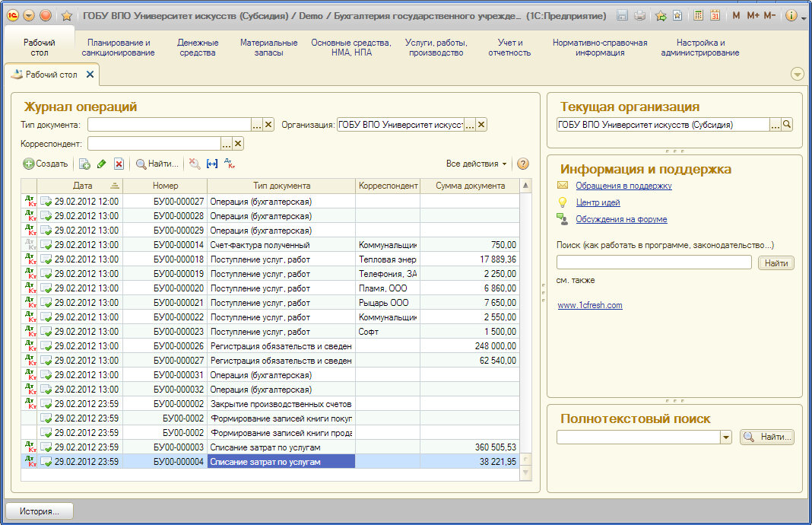This screenshot has width=812, height=525.
Task: Click the История... button
Action: click(40, 511)
